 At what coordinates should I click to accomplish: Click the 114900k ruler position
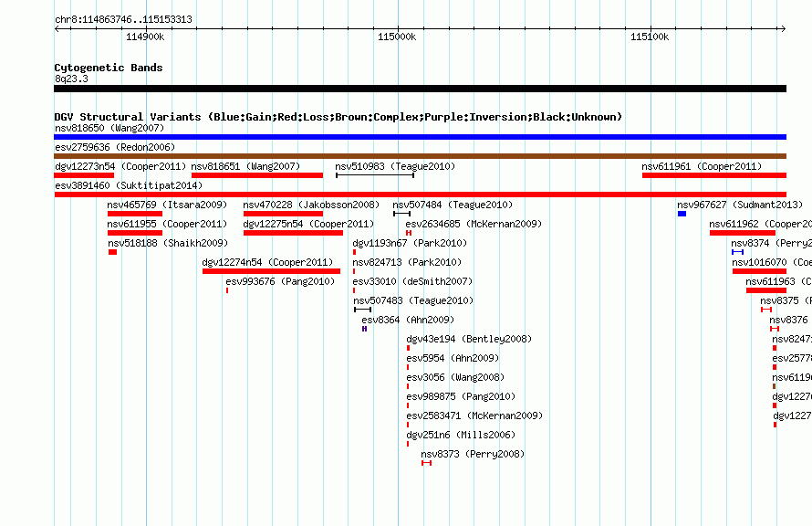click(x=145, y=37)
